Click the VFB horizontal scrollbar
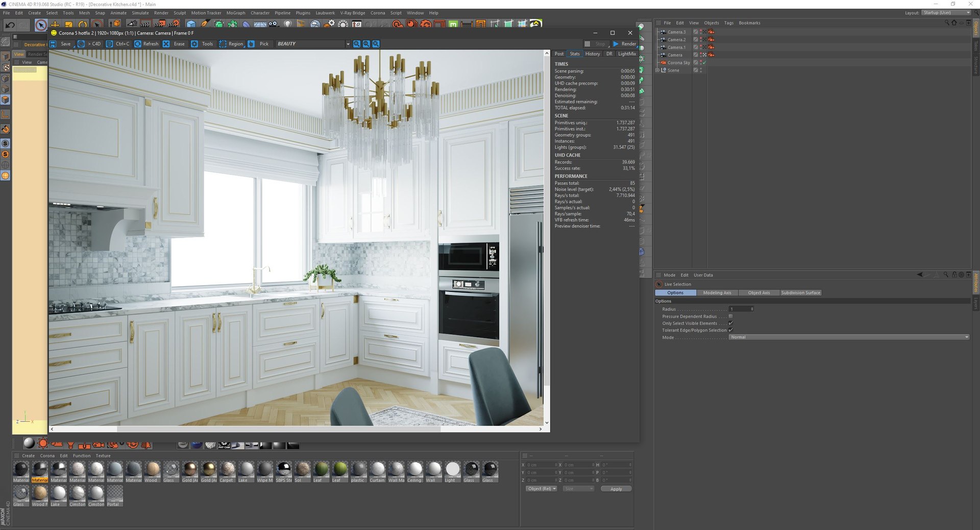The height and width of the screenshot is (530, 980). click(x=278, y=429)
